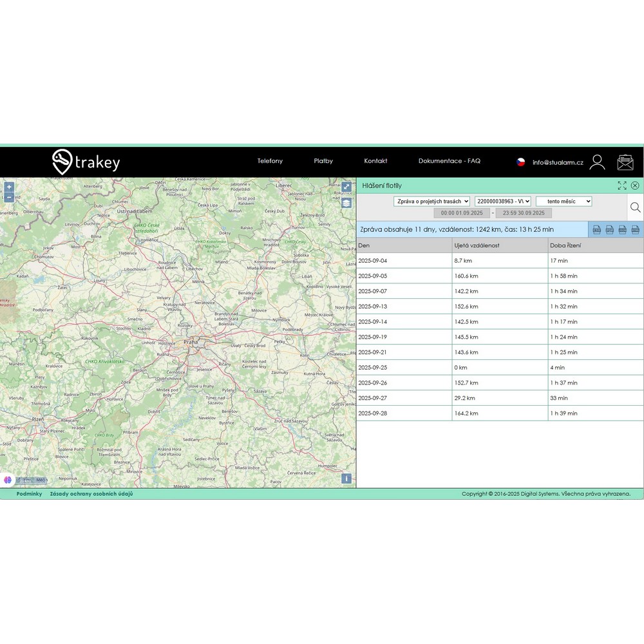Image resolution: width=644 pixels, height=644 pixels.
Task: Expand the 'tento měsíc' period dropdown
Action: tap(563, 202)
